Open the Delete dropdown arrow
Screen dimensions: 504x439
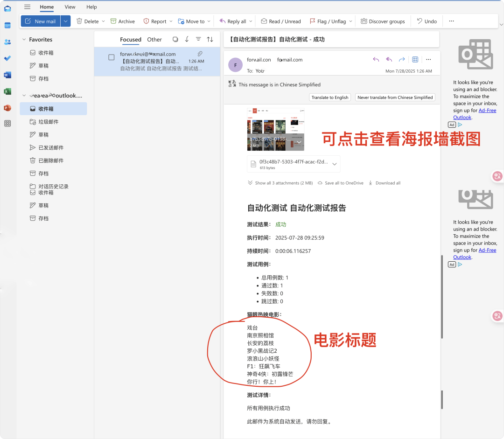tap(103, 21)
